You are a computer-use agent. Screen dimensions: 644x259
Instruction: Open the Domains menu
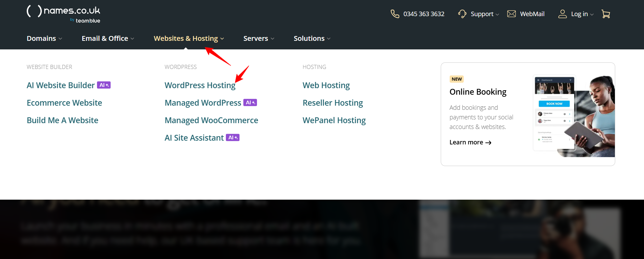click(41, 38)
